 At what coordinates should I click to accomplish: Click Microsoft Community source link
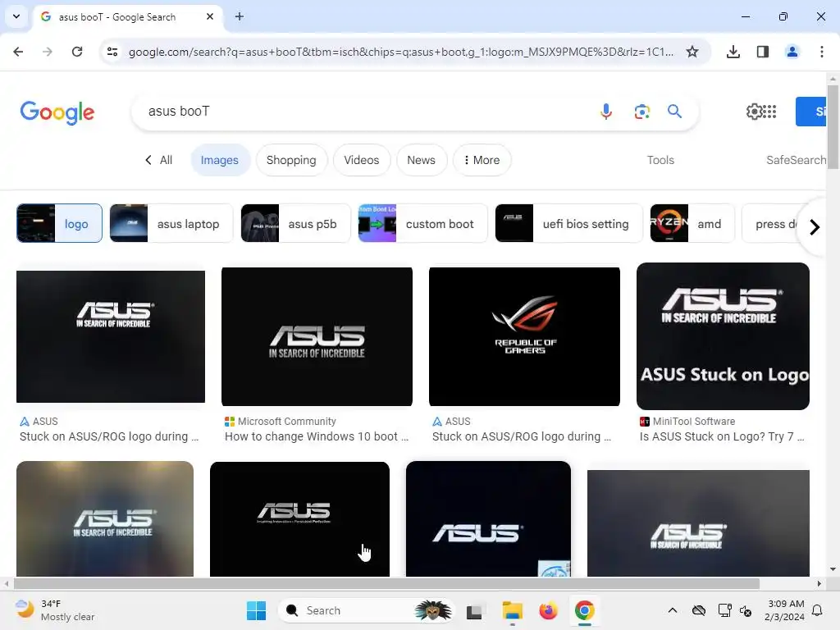281,422
